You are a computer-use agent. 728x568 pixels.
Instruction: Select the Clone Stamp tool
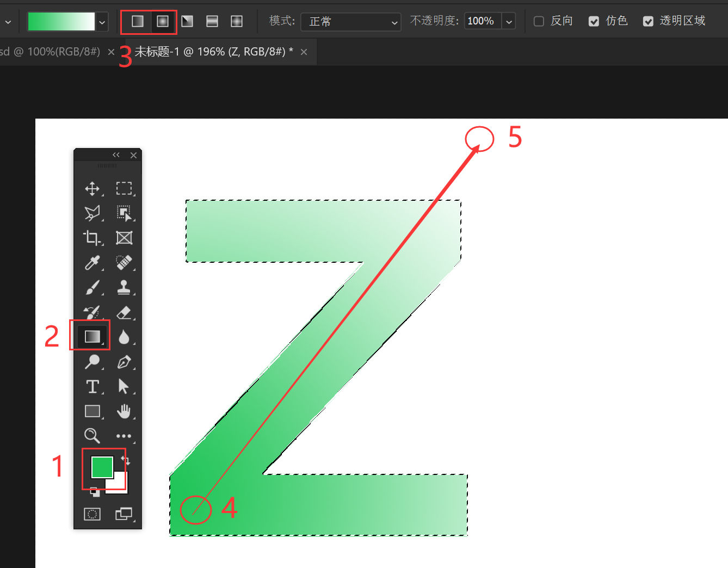pyautogui.click(x=124, y=287)
